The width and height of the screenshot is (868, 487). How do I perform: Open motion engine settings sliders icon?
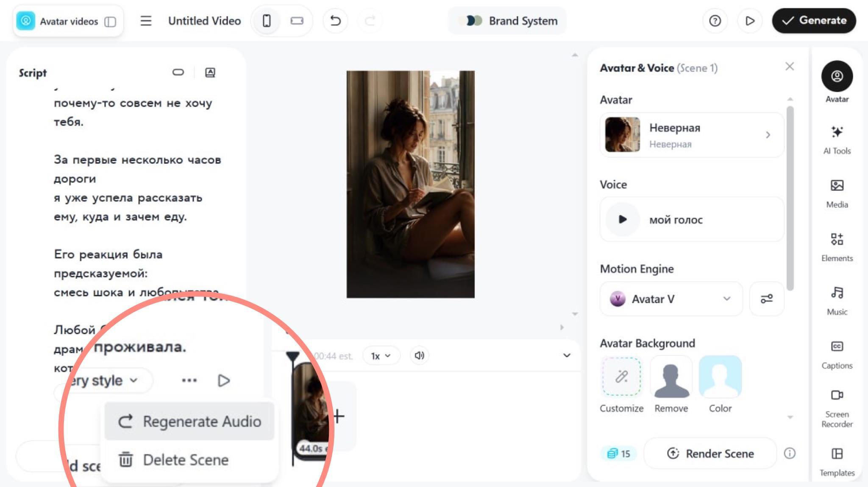[x=767, y=299]
